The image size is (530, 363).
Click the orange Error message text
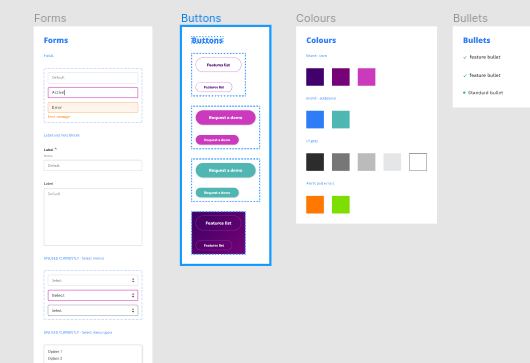(59, 117)
